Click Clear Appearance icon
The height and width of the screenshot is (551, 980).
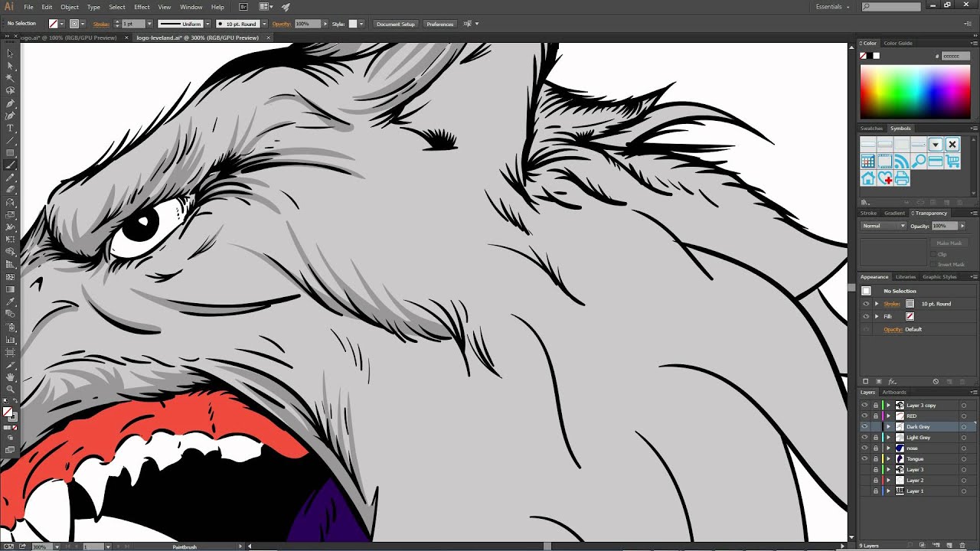(936, 381)
